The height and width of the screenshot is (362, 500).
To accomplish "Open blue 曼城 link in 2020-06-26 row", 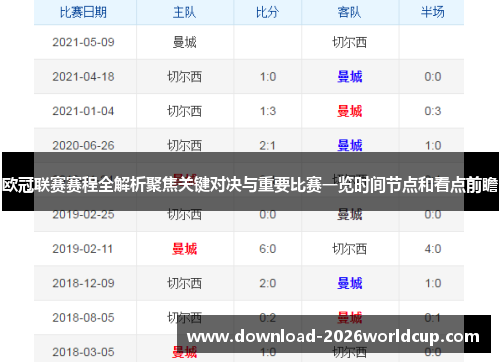I will coord(349,146).
